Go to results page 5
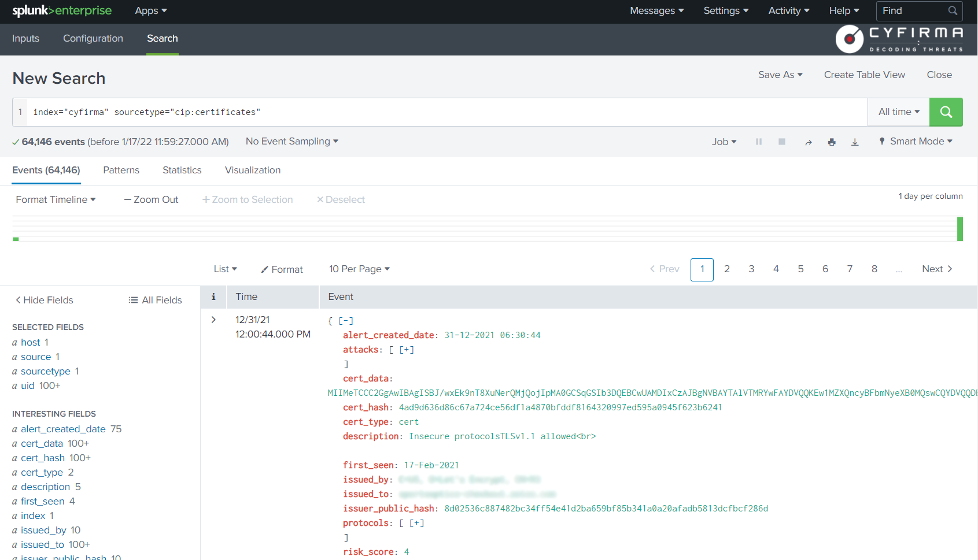 (x=800, y=269)
